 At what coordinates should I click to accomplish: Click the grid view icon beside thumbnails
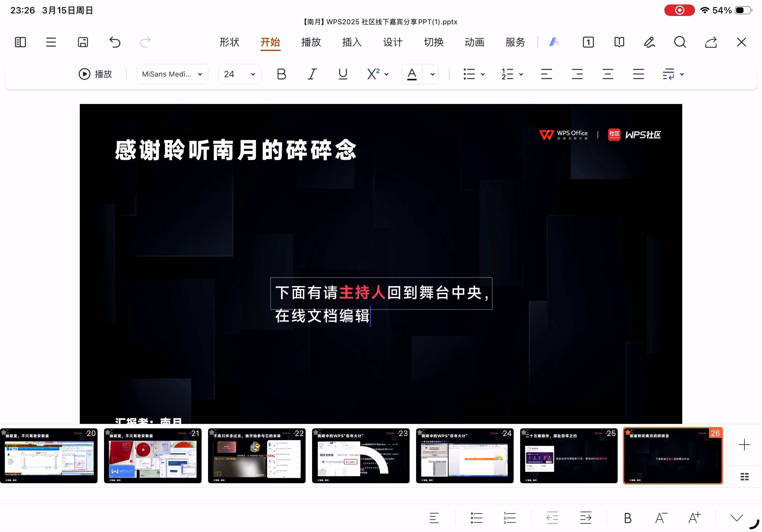(744, 477)
